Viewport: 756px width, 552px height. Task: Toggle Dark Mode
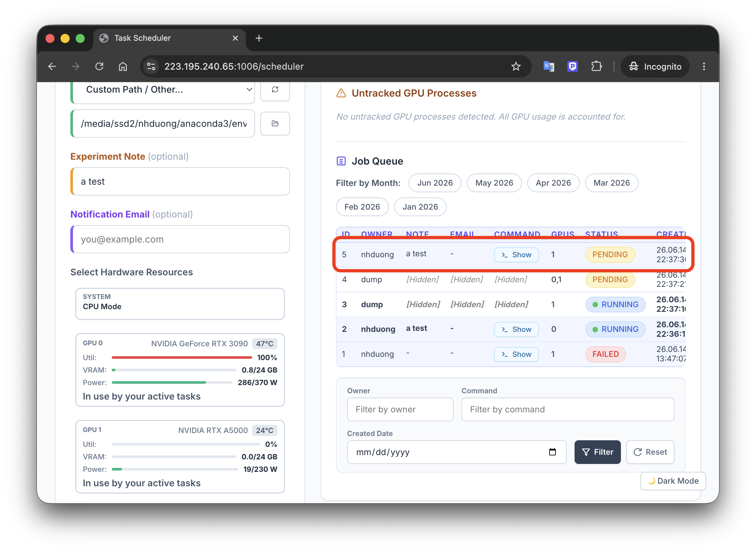(673, 481)
